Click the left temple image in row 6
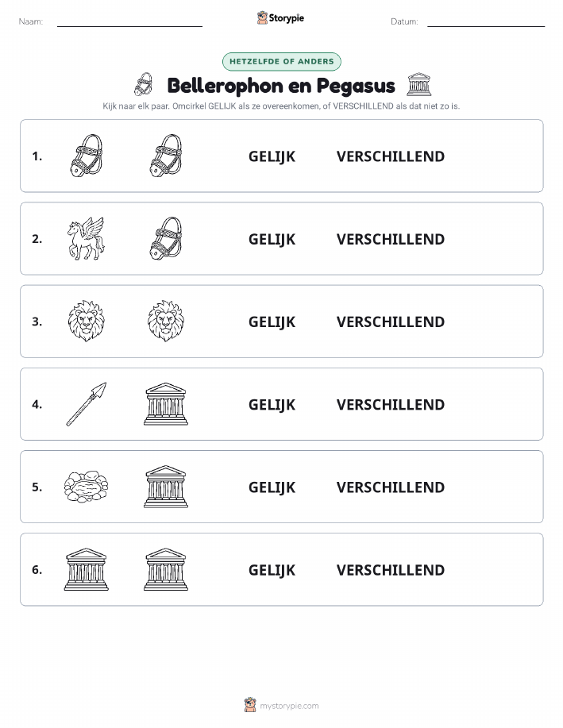563x728 pixels. (87, 569)
